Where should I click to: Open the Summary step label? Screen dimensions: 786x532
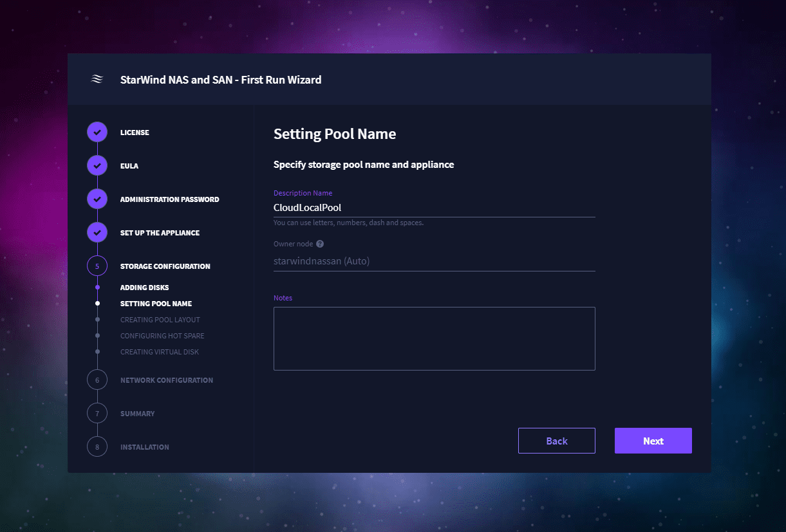(x=138, y=414)
